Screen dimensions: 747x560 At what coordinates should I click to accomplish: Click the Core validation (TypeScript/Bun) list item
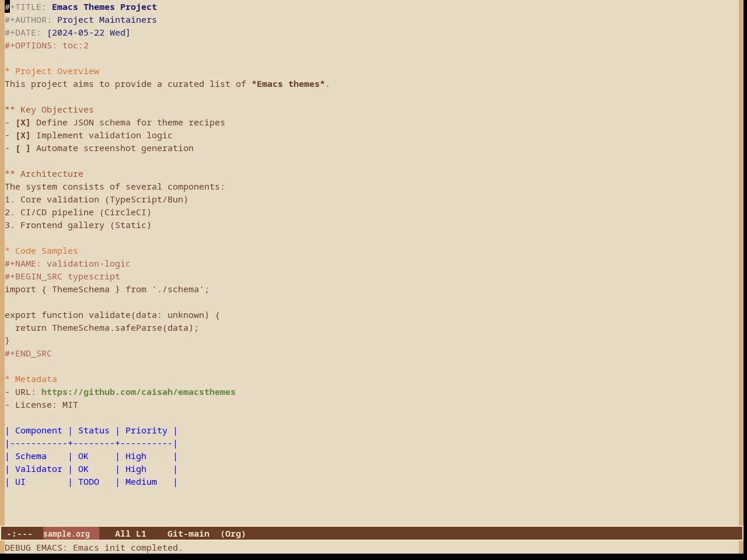(x=96, y=199)
